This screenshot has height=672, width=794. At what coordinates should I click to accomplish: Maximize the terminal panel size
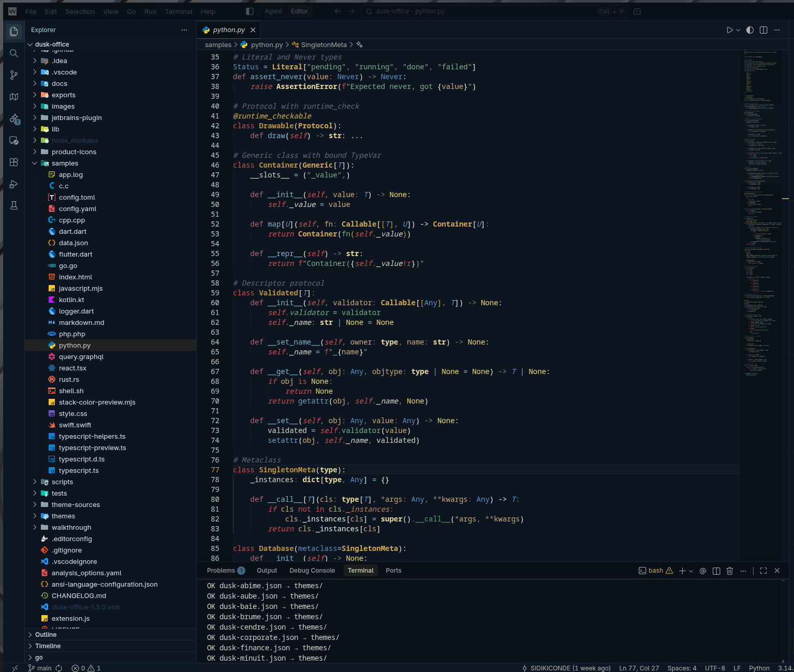pos(763,571)
